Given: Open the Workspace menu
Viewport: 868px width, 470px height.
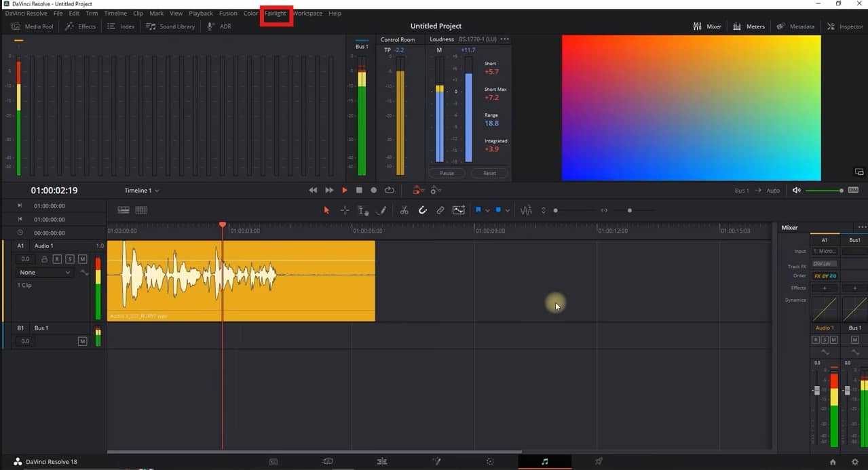Looking at the screenshot, I should point(307,14).
